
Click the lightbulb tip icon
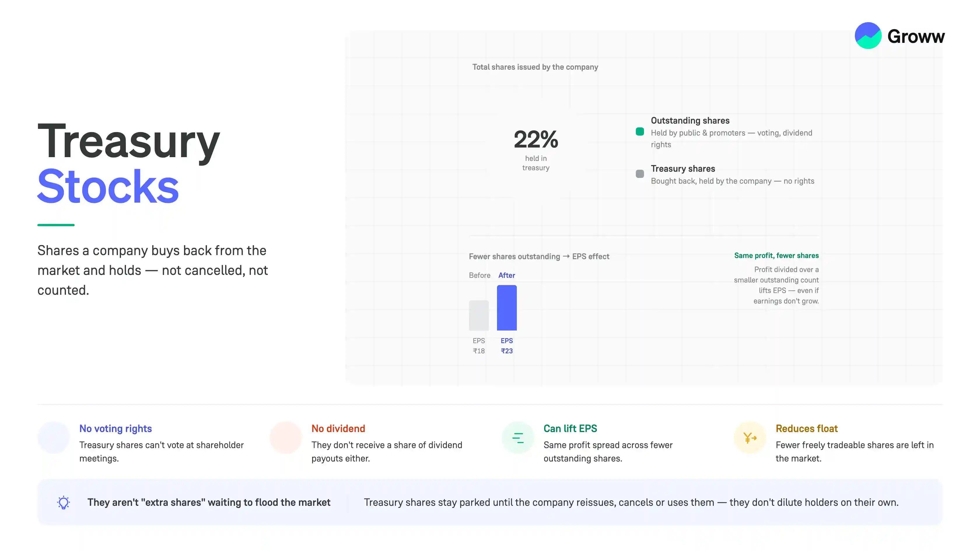[x=64, y=502]
